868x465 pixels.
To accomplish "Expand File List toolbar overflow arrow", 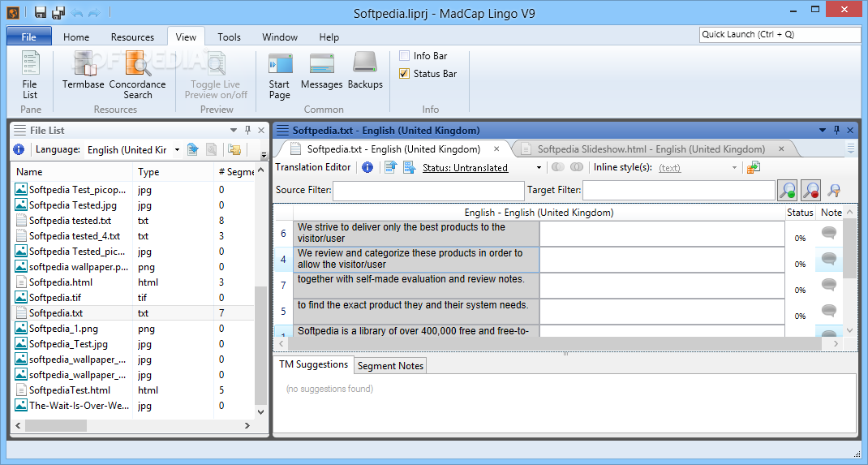I will coord(264,155).
